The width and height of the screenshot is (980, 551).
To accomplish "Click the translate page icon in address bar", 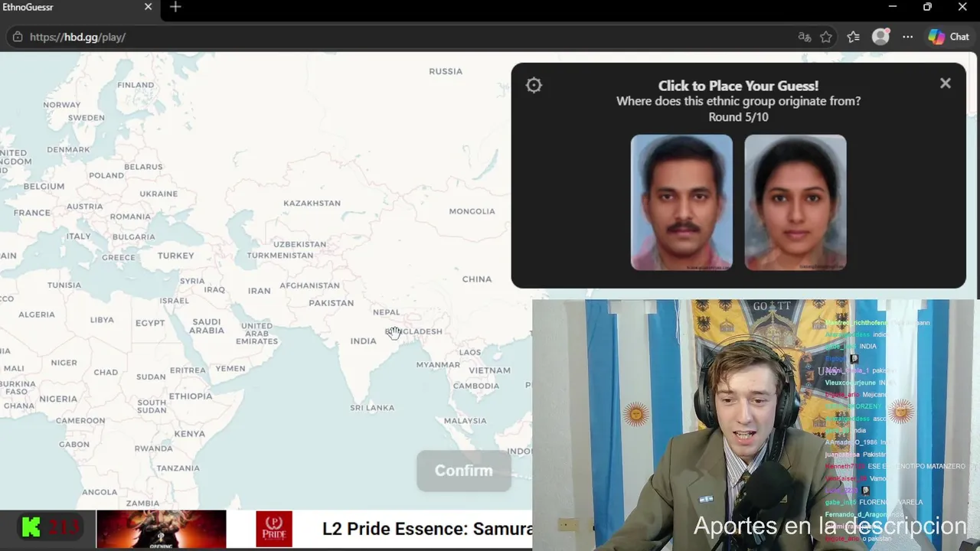I will pyautogui.click(x=804, y=37).
